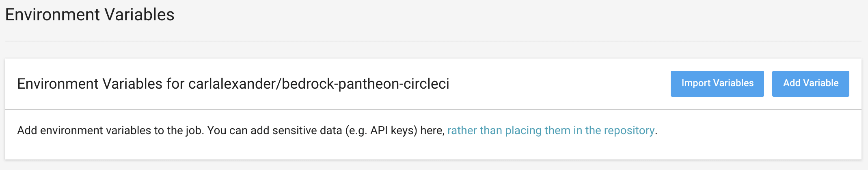
Task: Click the words "API keys" in description
Action: coord(393,131)
